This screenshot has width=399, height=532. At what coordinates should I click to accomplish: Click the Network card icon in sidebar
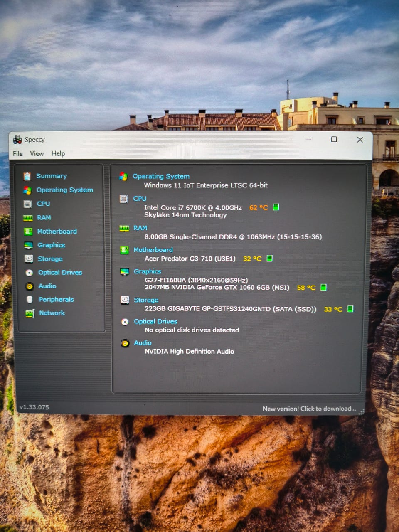(x=30, y=313)
